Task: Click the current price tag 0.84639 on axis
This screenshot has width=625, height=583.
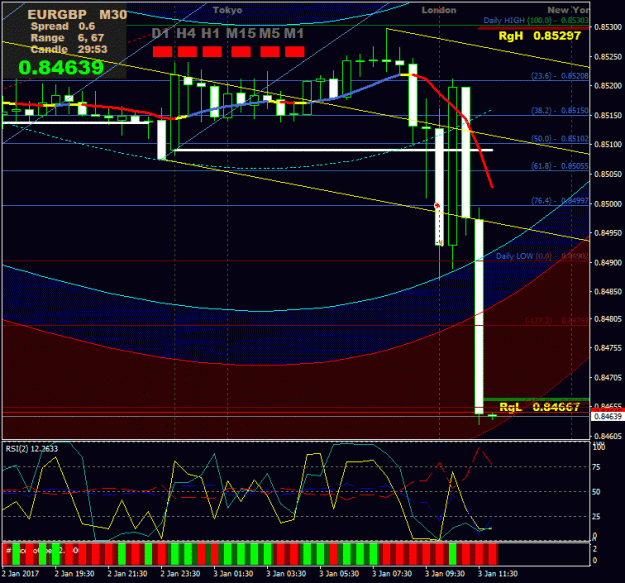Action: (608, 416)
